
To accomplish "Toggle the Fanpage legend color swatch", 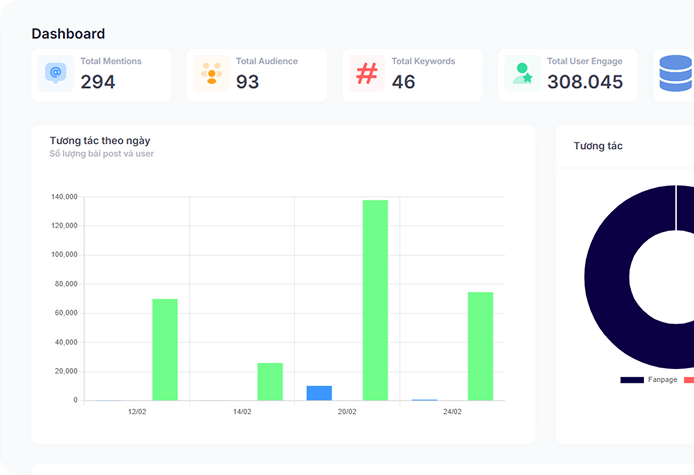I will click(x=632, y=380).
